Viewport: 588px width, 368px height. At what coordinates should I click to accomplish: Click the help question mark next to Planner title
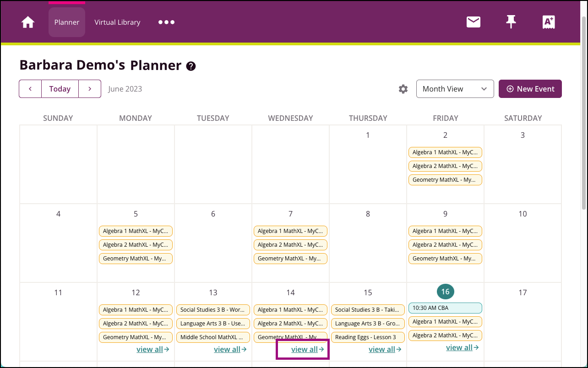191,66
